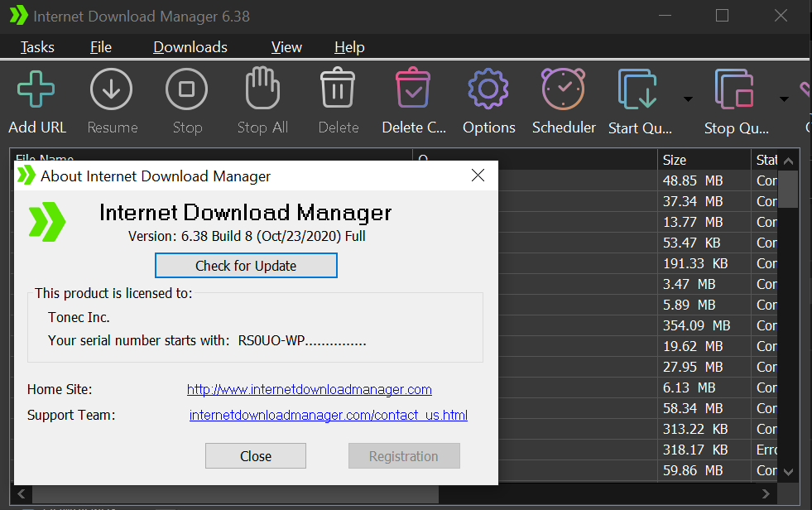The width and height of the screenshot is (812, 510).
Task: Open the View menu
Action: pyautogui.click(x=286, y=47)
